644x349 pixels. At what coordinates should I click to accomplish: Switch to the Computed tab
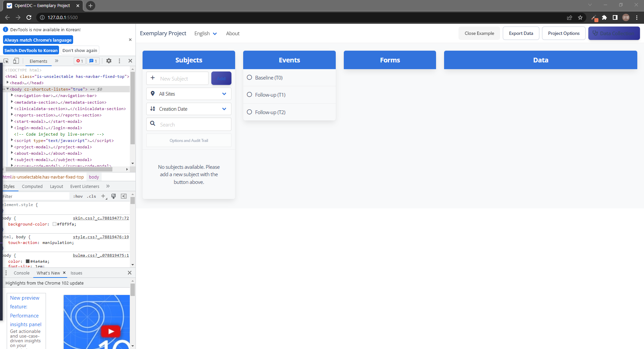coord(32,187)
